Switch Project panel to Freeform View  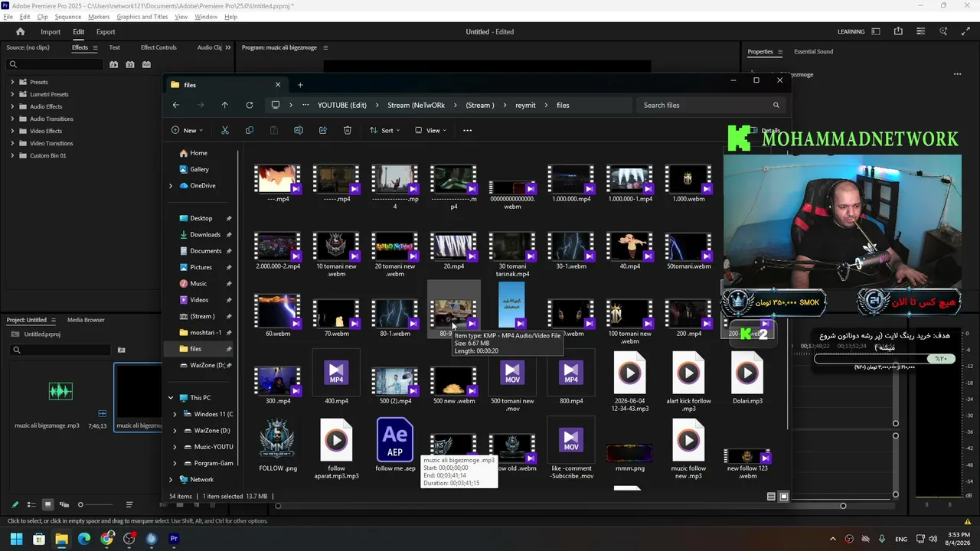pyautogui.click(x=64, y=504)
